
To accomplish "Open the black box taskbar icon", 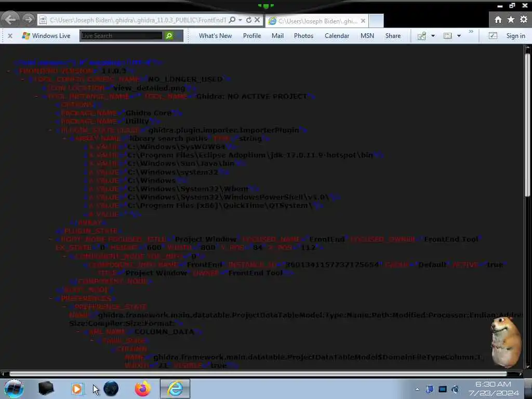I will click(46, 389).
